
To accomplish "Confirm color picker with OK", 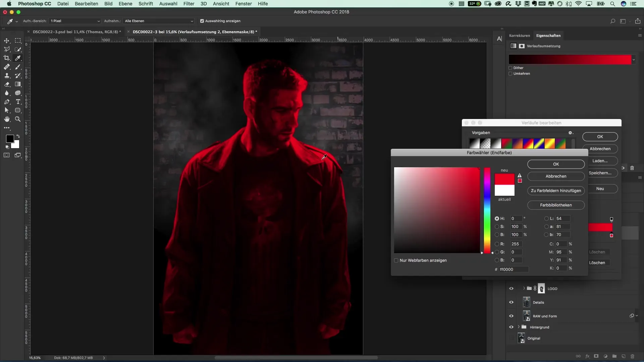I will click(556, 164).
